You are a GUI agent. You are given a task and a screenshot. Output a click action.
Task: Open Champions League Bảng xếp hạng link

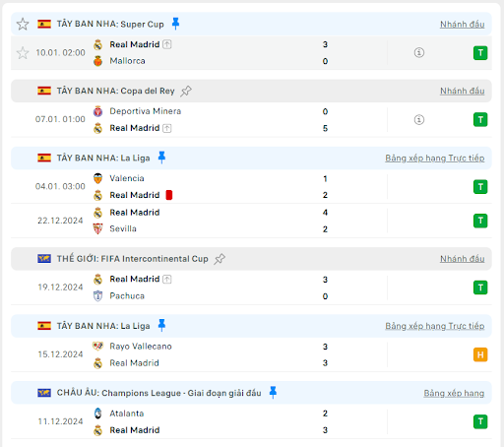(x=454, y=393)
